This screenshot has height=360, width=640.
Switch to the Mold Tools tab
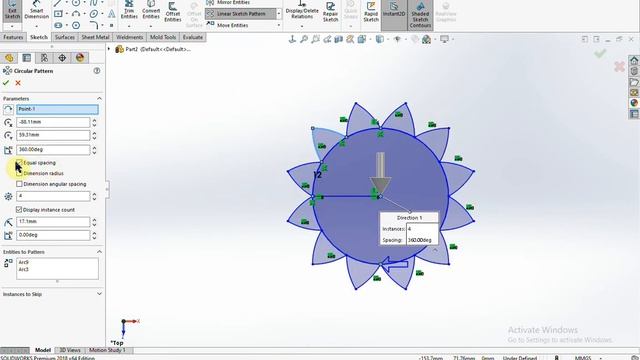(x=162, y=37)
